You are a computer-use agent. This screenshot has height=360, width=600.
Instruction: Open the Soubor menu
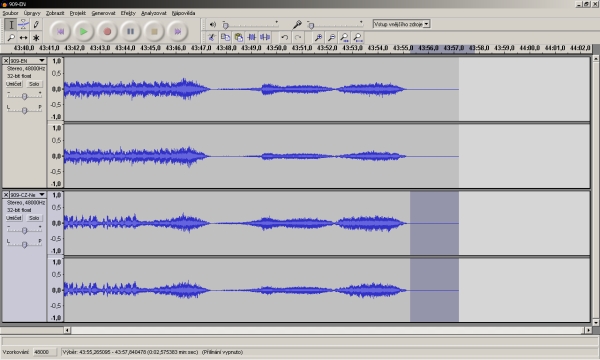click(10, 13)
